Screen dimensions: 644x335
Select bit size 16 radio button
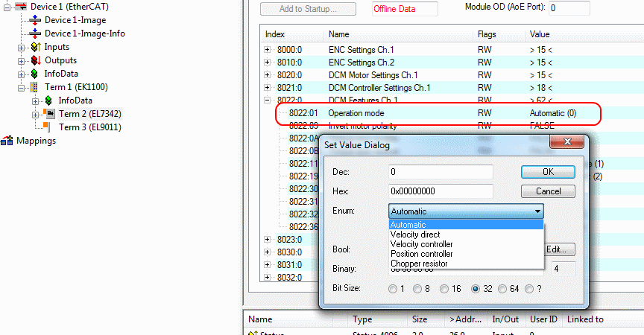pyautogui.click(x=444, y=289)
